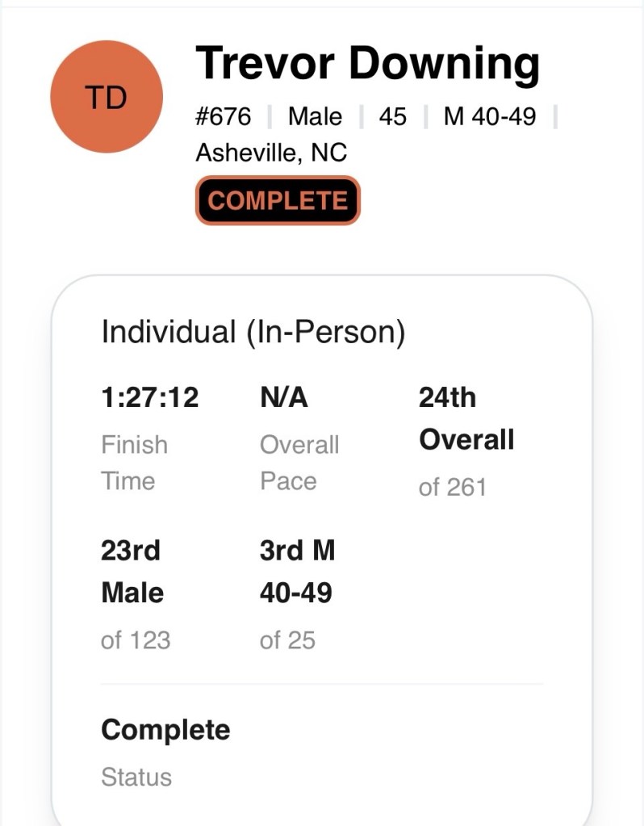The height and width of the screenshot is (826, 644).
Task: Click the COMPLETE status badge
Action: 278,201
